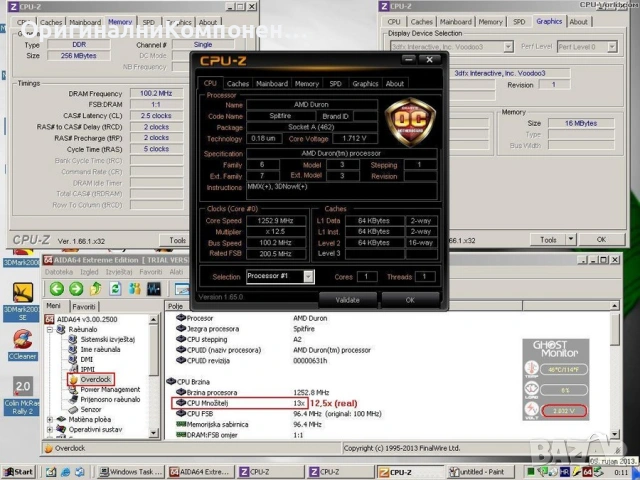Open Mainboard tab in left CPU-Z window
The height and width of the screenshot is (480, 640).
click(85, 22)
